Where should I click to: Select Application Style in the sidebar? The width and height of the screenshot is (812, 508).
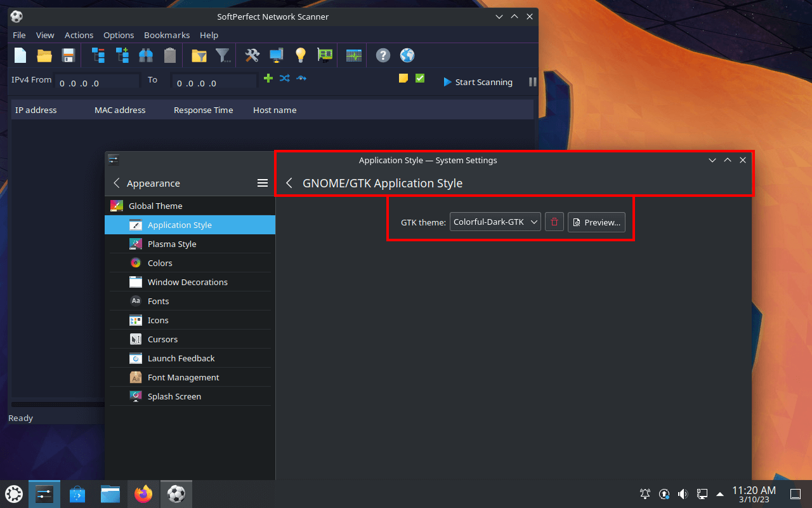click(190, 225)
